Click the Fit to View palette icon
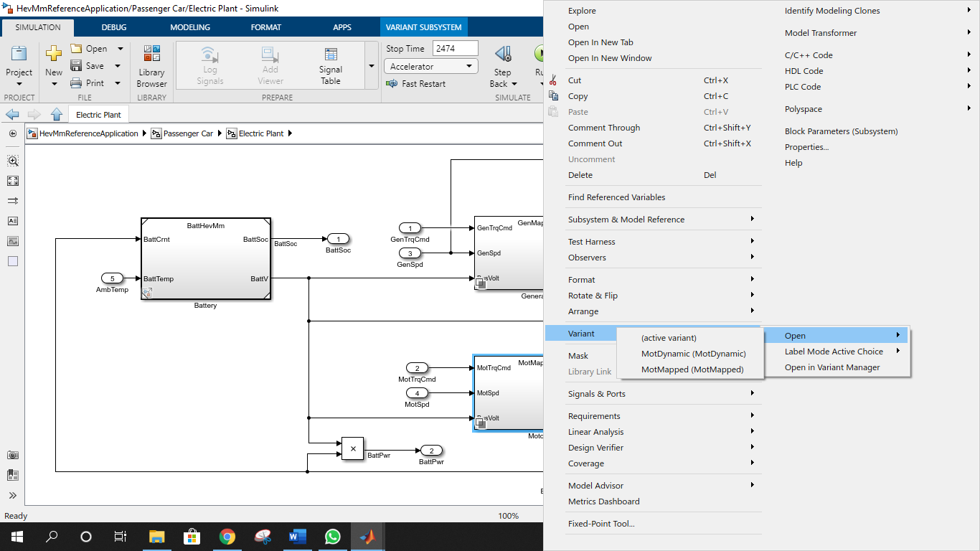 12,181
